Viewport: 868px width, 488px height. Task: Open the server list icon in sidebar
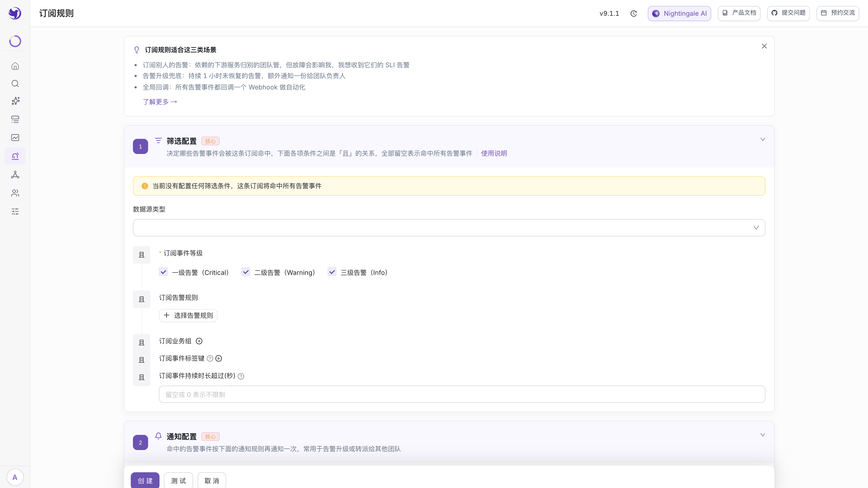click(x=15, y=119)
